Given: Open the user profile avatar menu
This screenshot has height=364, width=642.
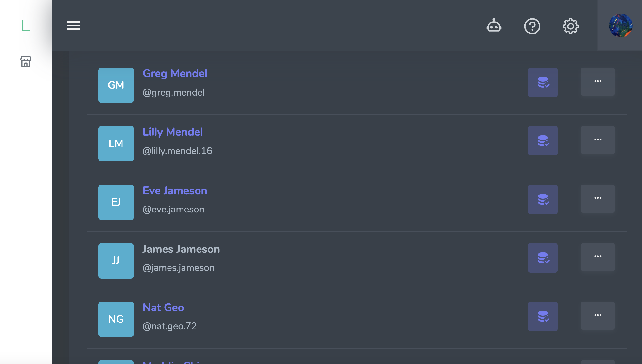Looking at the screenshot, I should [x=620, y=26].
